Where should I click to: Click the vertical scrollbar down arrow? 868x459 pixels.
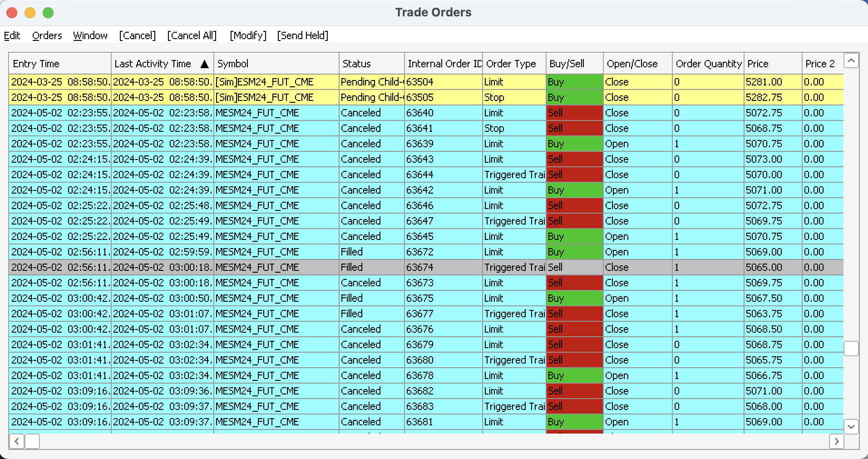[x=851, y=426]
